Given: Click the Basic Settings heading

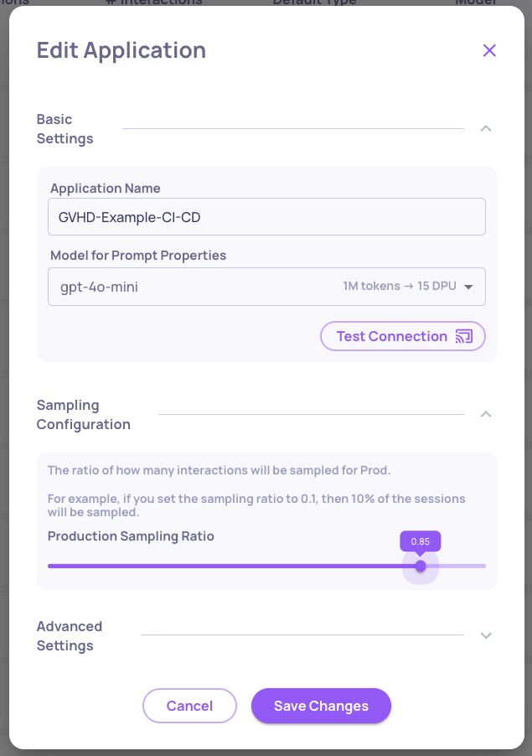Looking at the screenshot, I should pyautogui.click(x=65, y=129).
